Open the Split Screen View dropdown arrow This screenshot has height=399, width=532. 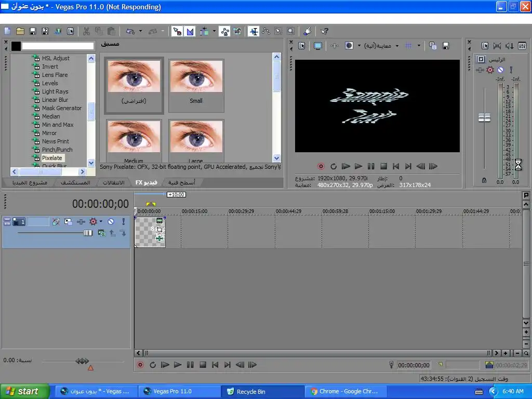click(359, 46)
